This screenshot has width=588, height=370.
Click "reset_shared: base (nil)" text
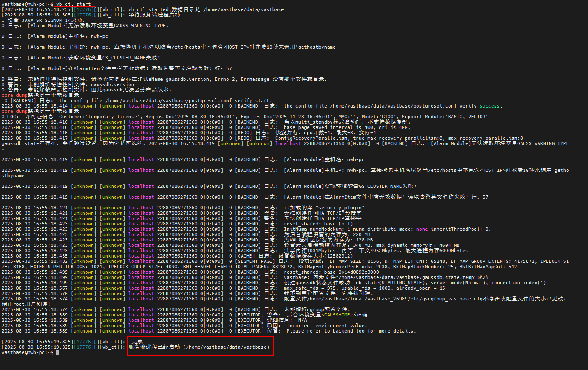318,224
